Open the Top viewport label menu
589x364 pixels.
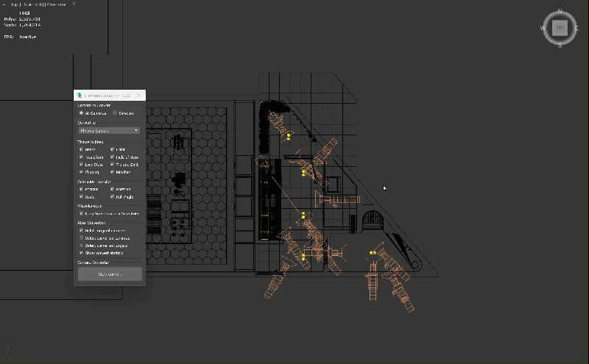click(15, 4)
